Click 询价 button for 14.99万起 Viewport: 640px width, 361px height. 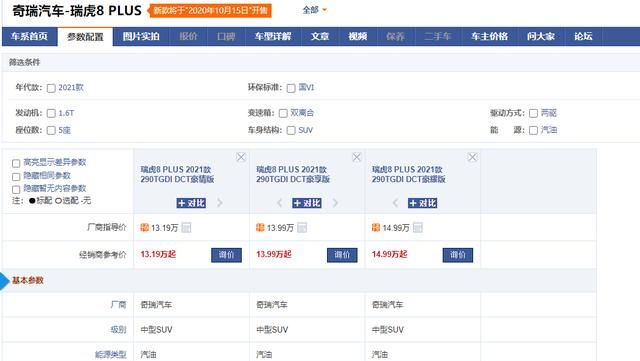tap(458, 255)
